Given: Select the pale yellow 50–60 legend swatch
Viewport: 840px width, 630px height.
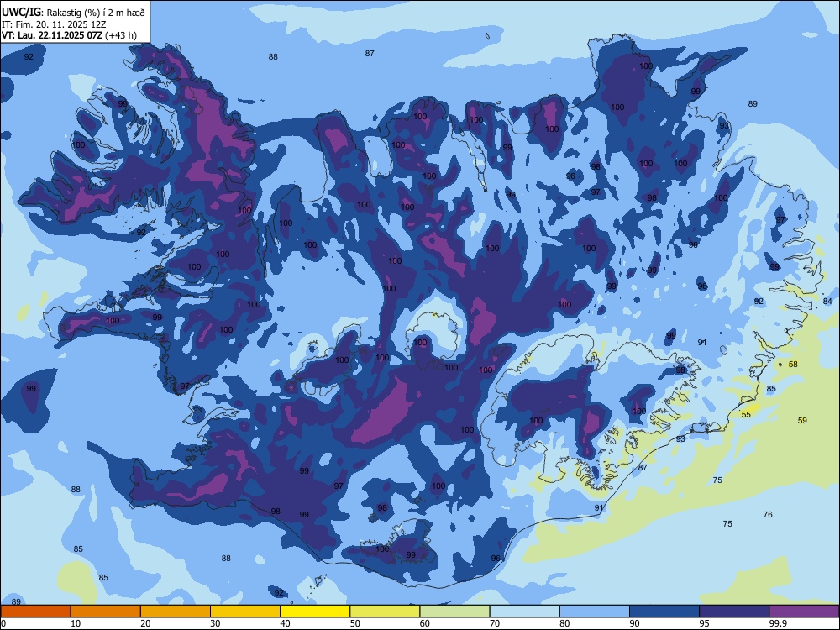Looking at the screenshot, I should [x=386, y=612].
